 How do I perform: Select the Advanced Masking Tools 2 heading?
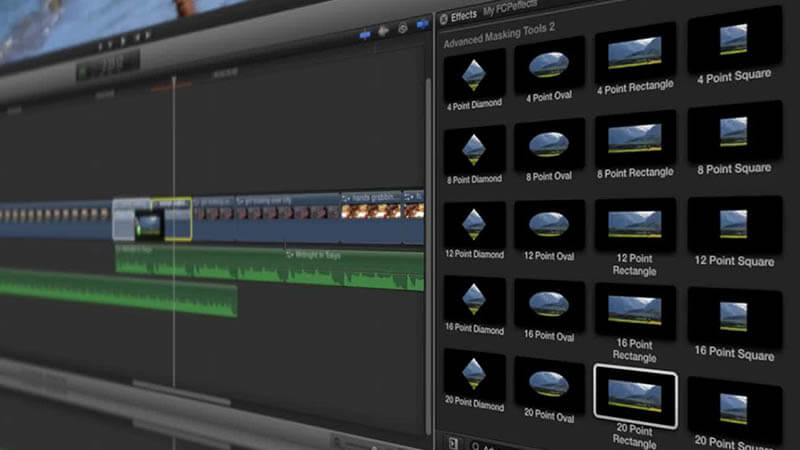[499, 35]
